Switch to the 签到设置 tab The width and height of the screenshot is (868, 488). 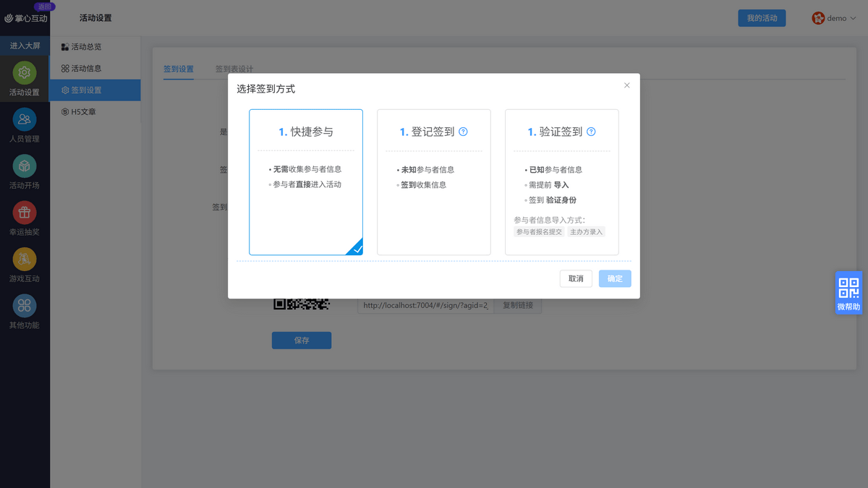(179, 69)
